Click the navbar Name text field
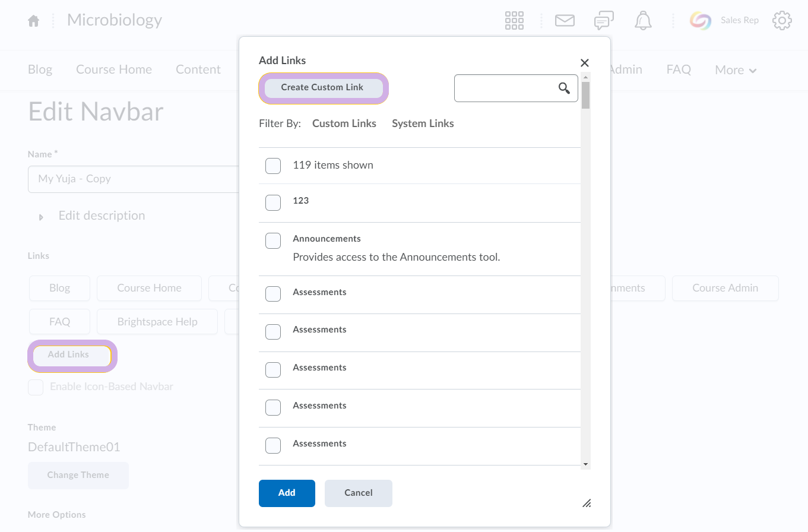Screen dimensions: 808x532 click(x=134, y=179)
